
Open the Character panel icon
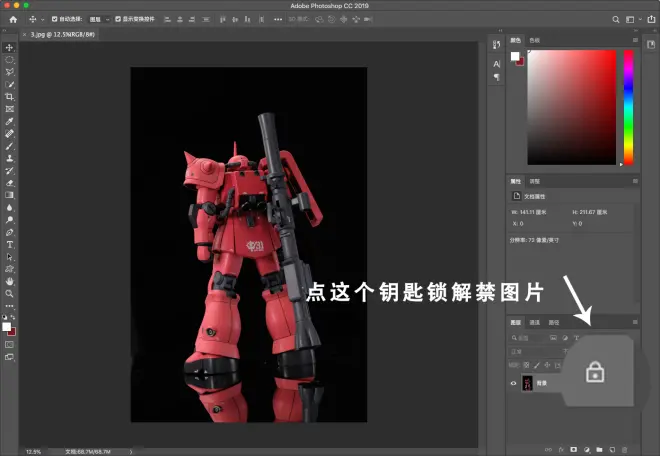pyautogui.click(x=497, y=64)
